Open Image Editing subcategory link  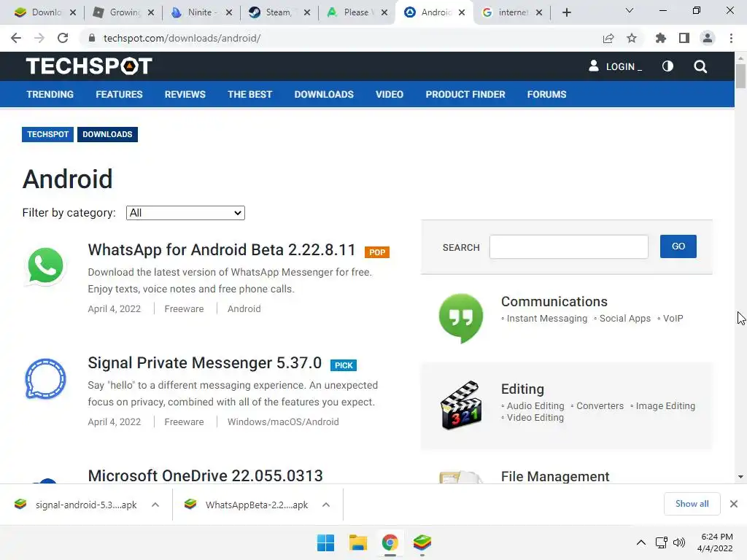click(x=665, y=405)
